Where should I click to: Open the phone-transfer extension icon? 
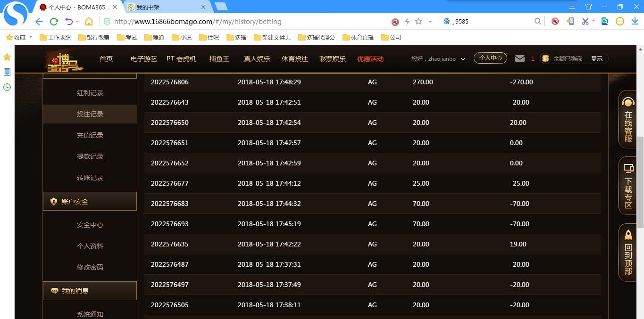[570, 22]
